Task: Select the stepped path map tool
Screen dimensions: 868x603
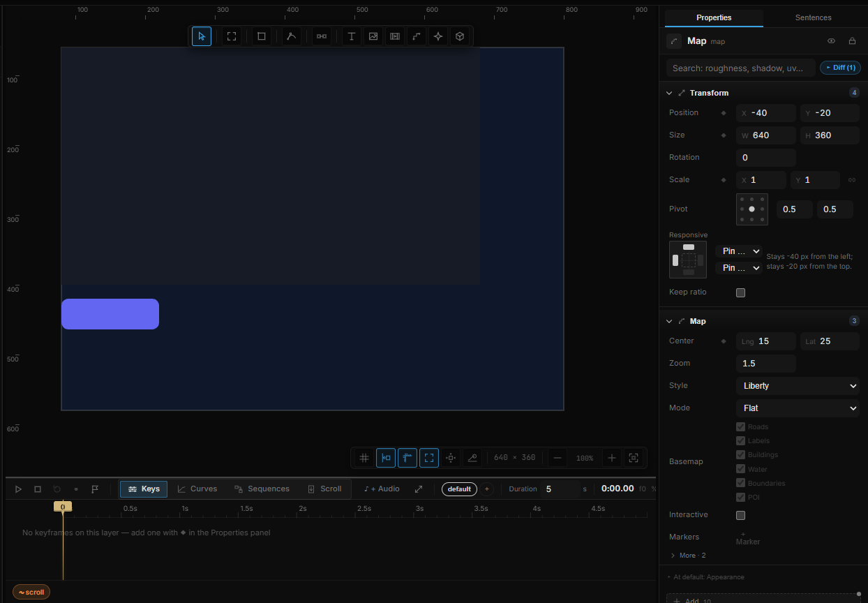Action: click(417, 36)
